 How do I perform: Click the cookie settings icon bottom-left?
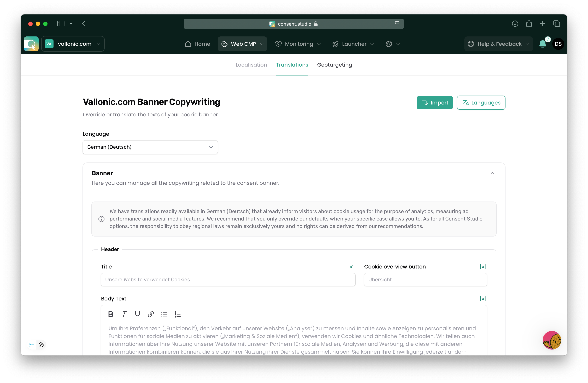41,345
